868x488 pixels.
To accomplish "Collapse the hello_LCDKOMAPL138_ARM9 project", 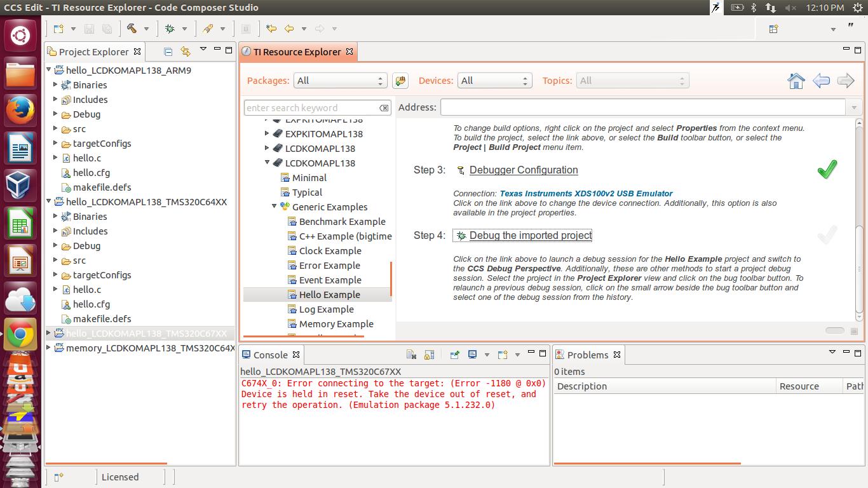I will [x=50, y=70].
